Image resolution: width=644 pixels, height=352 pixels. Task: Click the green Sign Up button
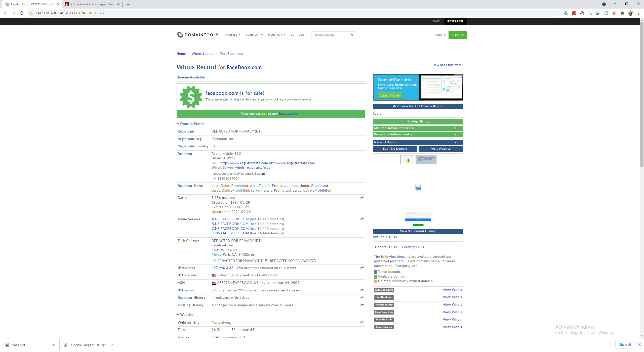point(458,35)
